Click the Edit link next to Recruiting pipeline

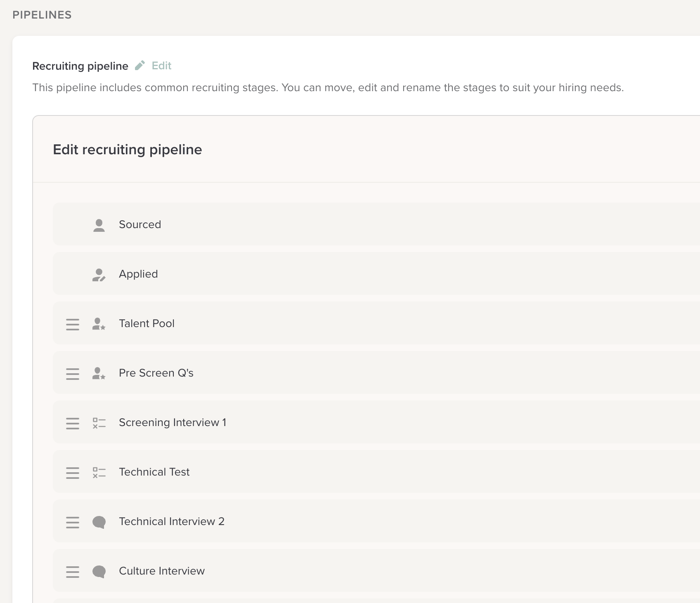(161, 66)
